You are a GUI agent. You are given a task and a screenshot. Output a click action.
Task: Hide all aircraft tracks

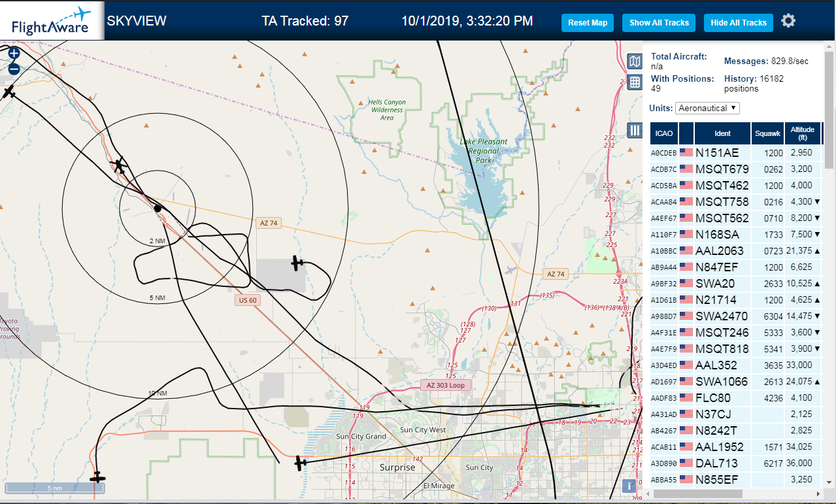(x=738, y=23)
